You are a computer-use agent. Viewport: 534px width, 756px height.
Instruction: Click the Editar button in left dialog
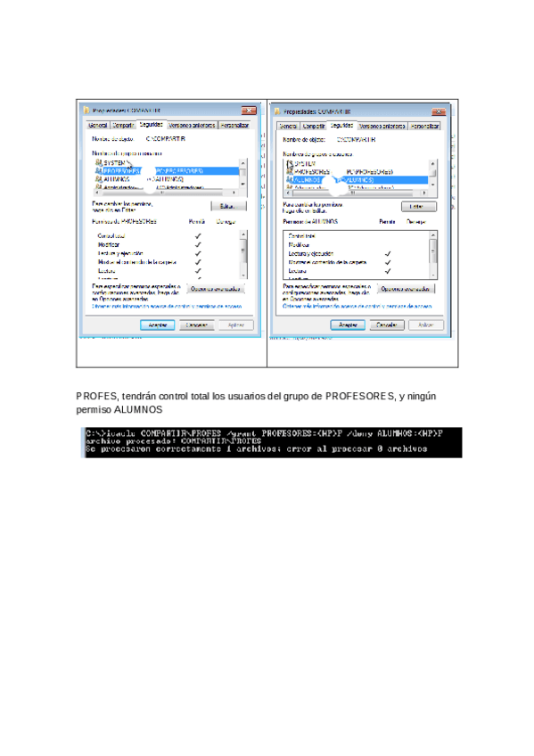tap(228, 206)
